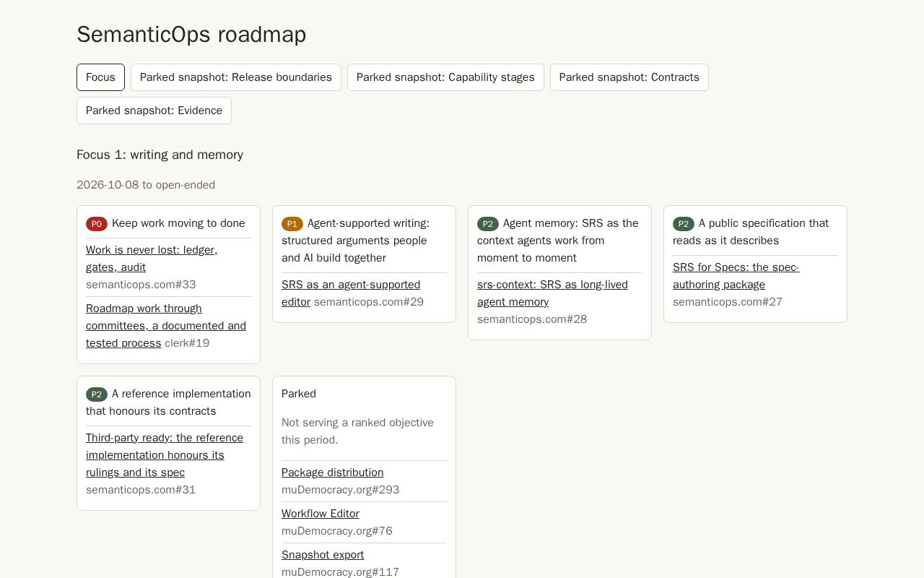Open Parked snapshot: Release boundaries tab
Screen dimensions: 924x578
(x=236, y=77)
